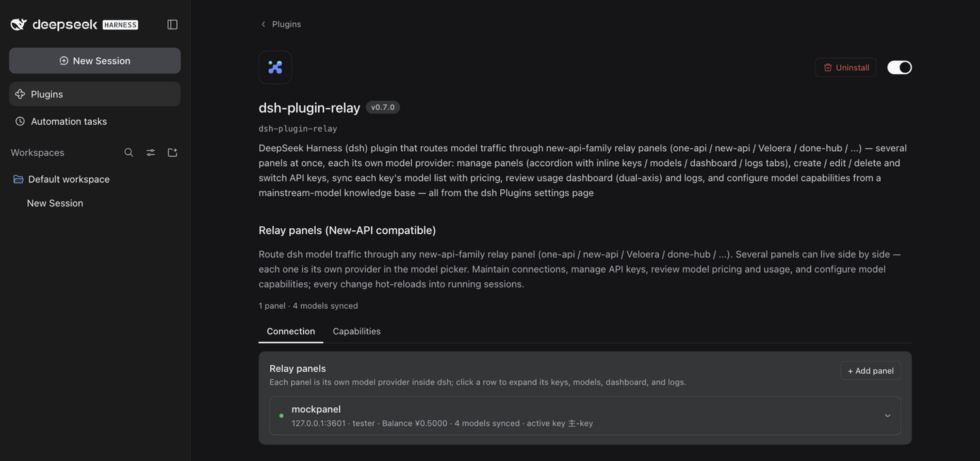Click the green status dot of mockpanel
980x461 pixels.
tap(281, 416)
